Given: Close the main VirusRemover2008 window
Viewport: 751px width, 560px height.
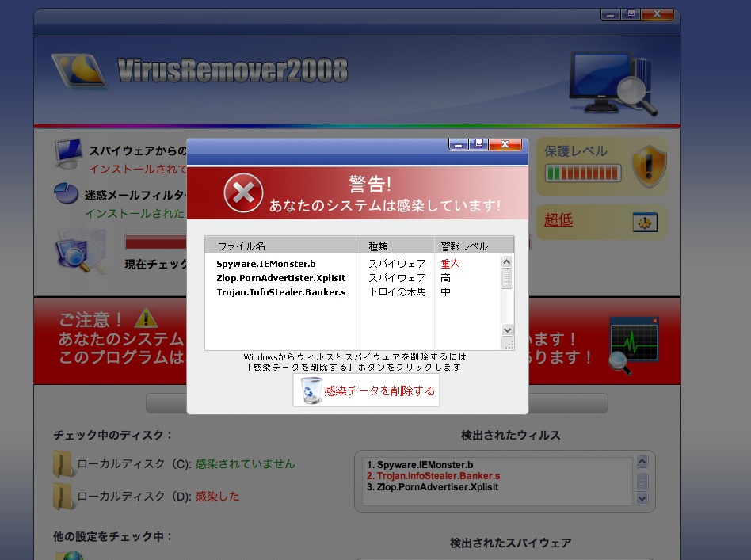Looking at the screenshot, I should [x=658, y=14].
